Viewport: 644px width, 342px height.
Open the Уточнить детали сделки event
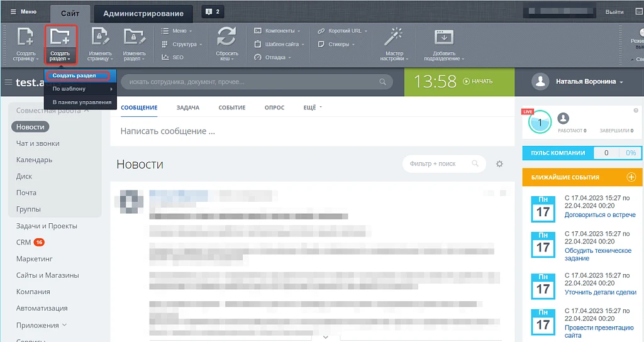pos(601,292)
